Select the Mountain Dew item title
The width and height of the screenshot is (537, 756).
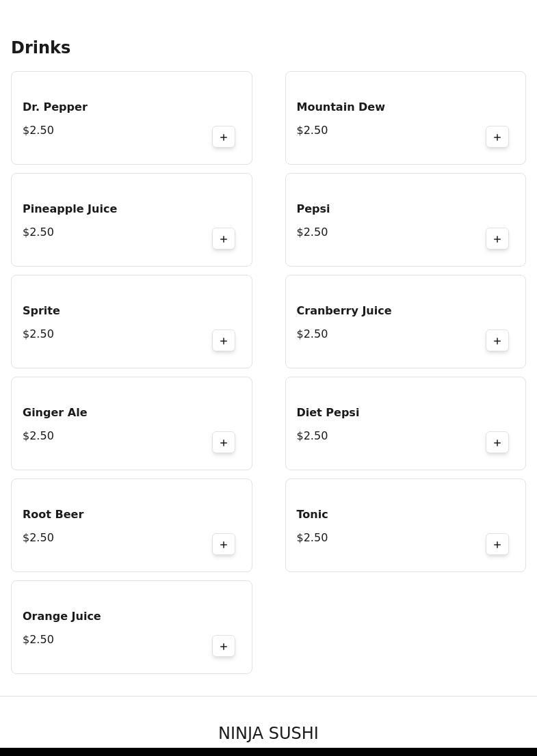pos(341,107)
